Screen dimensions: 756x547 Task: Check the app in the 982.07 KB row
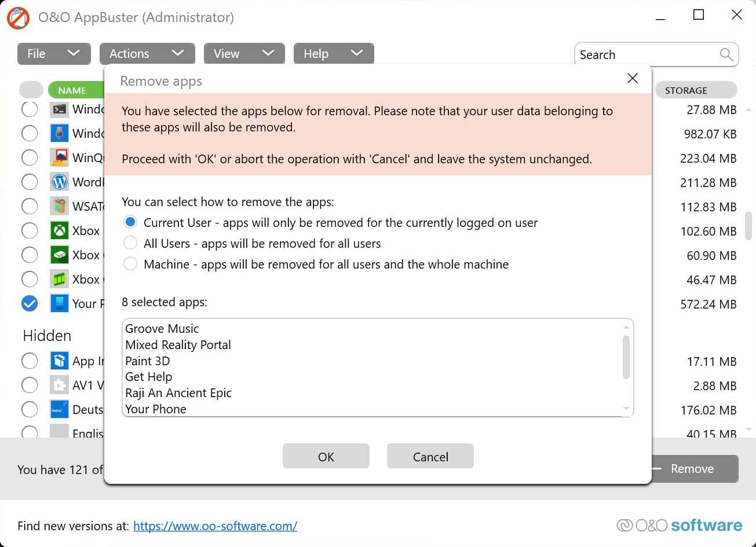point(30,133)
